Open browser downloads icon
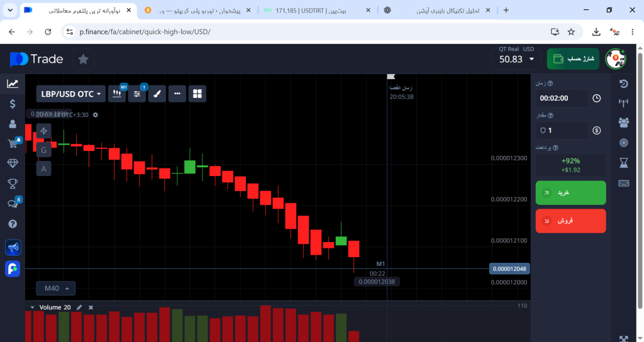Image resolution: width=644 pixels, height=342 pixels. 596,31
